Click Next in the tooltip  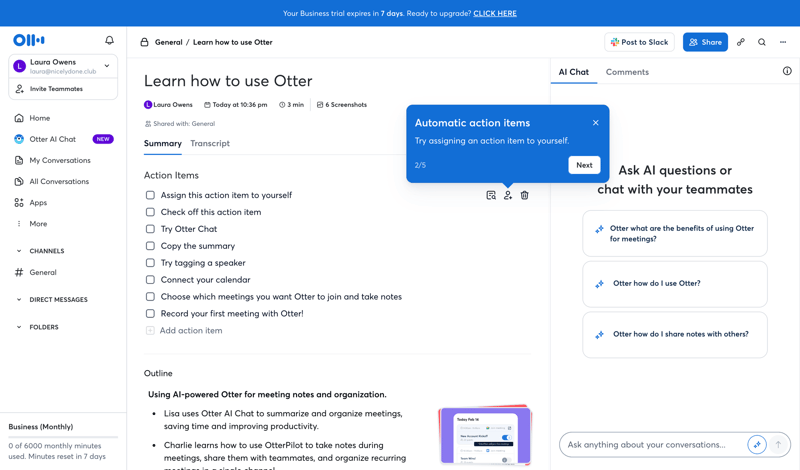584,165
